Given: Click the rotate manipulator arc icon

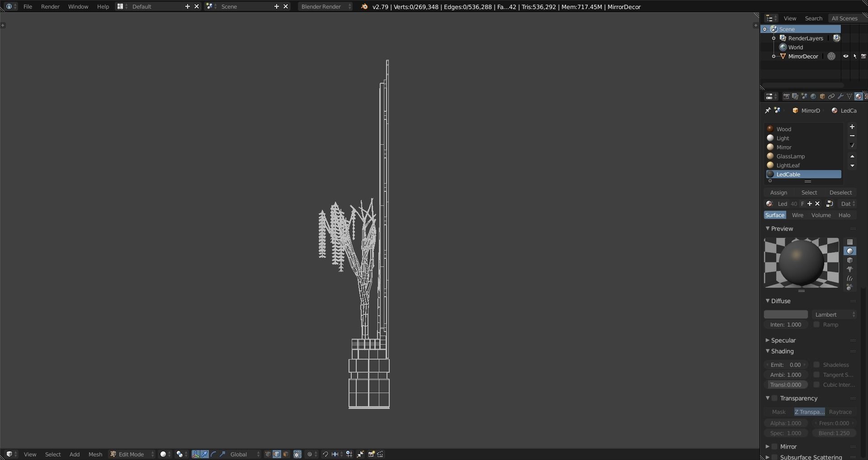Looking at the screenshot, I should click(x=213, y=454).
